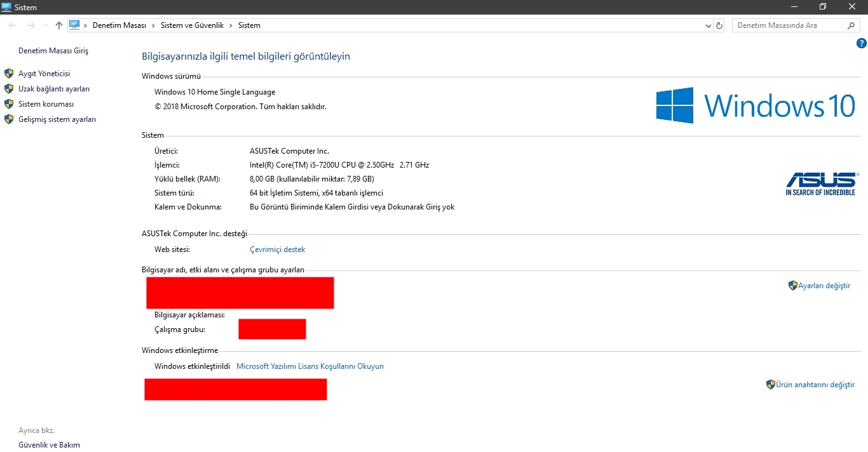
Task: Restore down the Sistem window
Action: [x=823, y=7]
